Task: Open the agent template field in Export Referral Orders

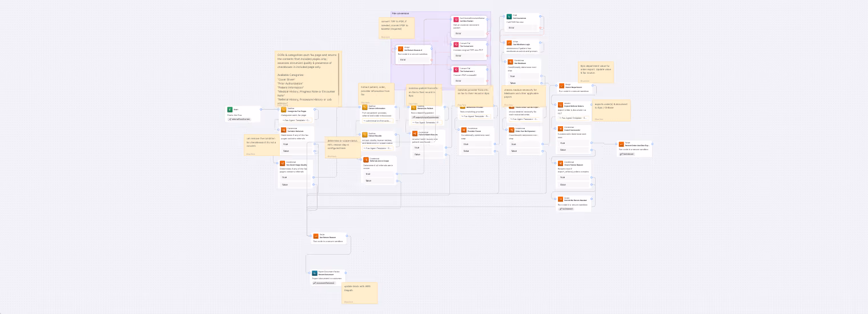Action: 573,118
